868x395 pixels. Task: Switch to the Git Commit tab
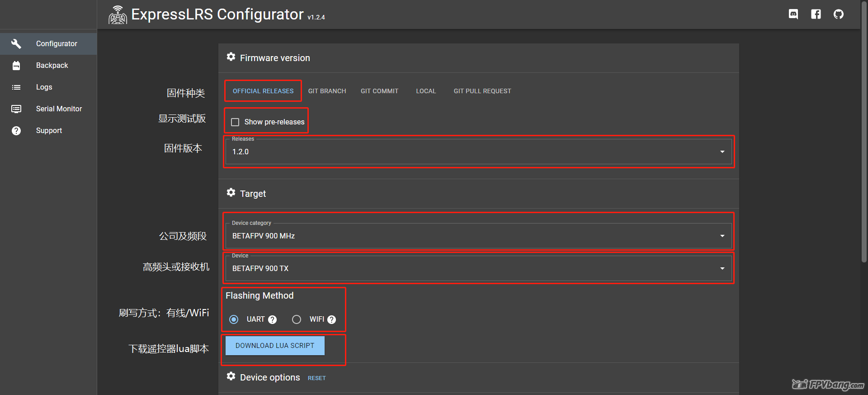pos(380,91)
